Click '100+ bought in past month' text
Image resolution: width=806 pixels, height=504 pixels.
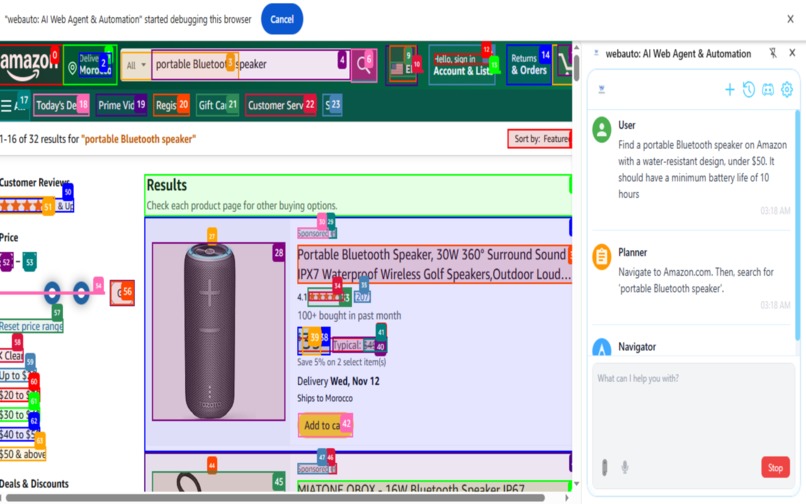point(349,316)
